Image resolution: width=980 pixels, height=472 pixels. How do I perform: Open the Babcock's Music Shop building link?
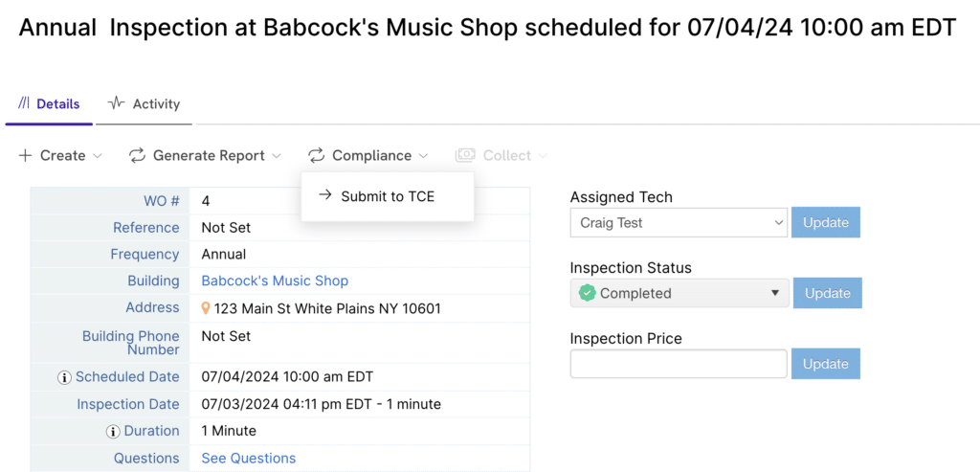[275, 281]
